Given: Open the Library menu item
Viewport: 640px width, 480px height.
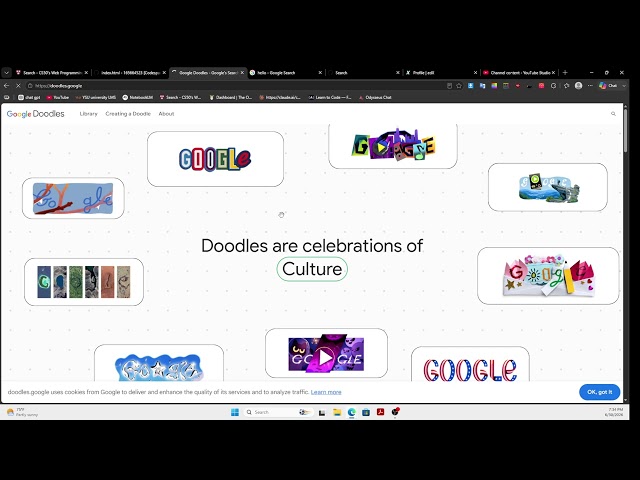Looking at the screenshot, I should point(89,114).
